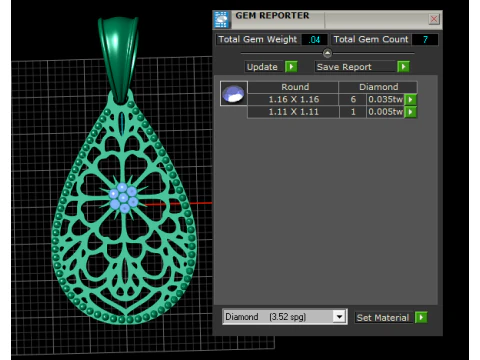Click the Total Gem Count value 7
The width and height of the screenshot is (480, 360).
[x=425, y=40]
